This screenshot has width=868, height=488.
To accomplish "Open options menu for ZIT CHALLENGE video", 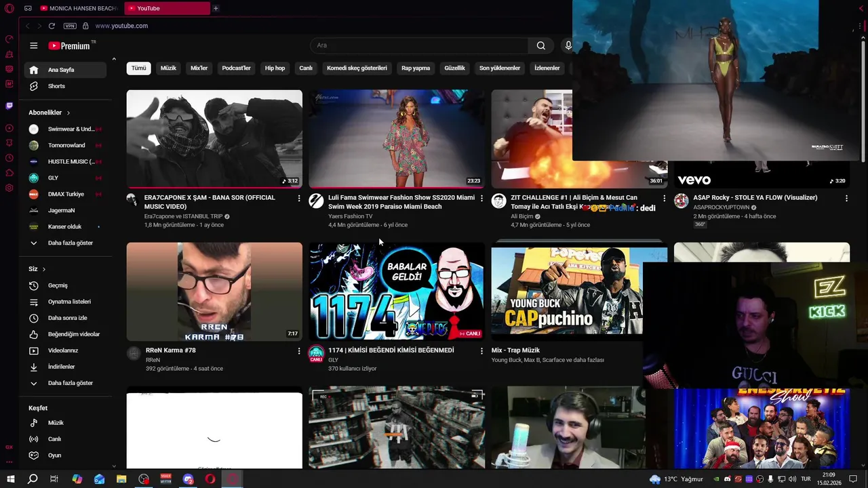I will pyautogui.click(x=664, y=198).
